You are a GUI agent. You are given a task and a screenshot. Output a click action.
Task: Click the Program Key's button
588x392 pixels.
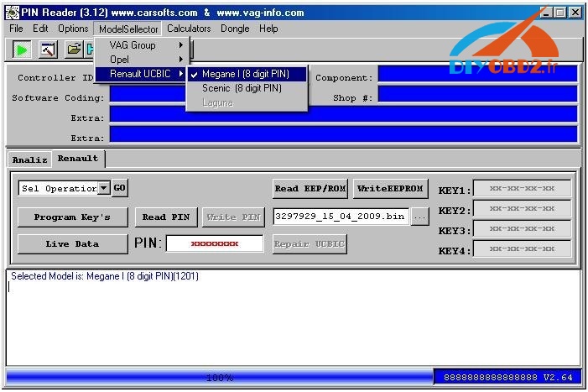pyautogui.click(x=72, y=217)
